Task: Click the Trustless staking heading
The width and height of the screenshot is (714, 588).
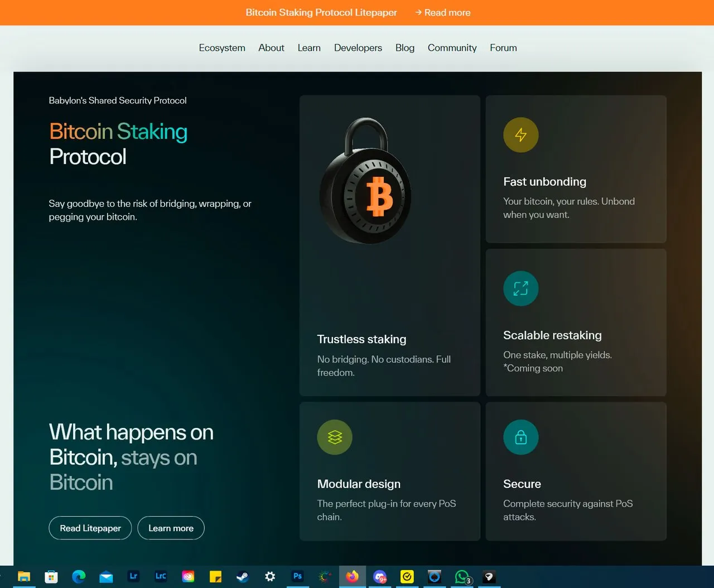Action: tap(361, 339)
